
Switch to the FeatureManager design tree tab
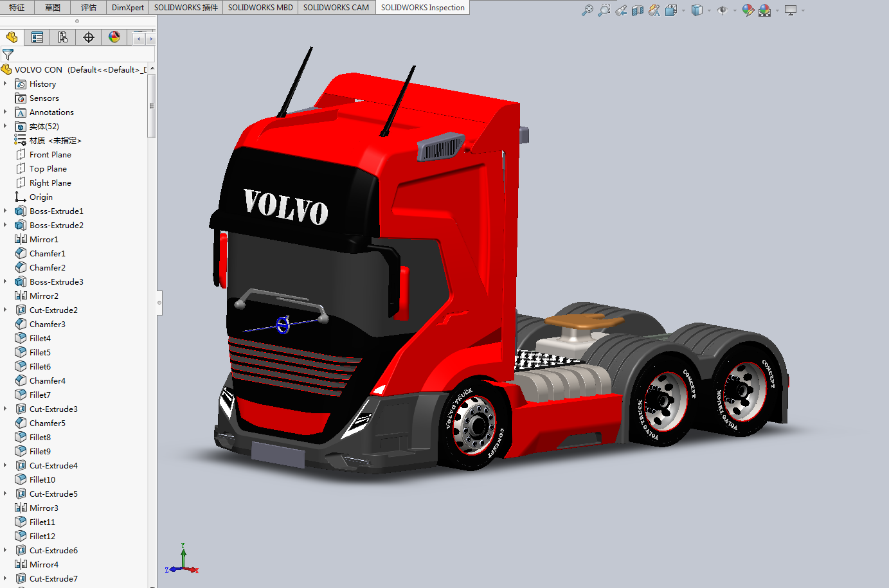click(x=12, y=37)
